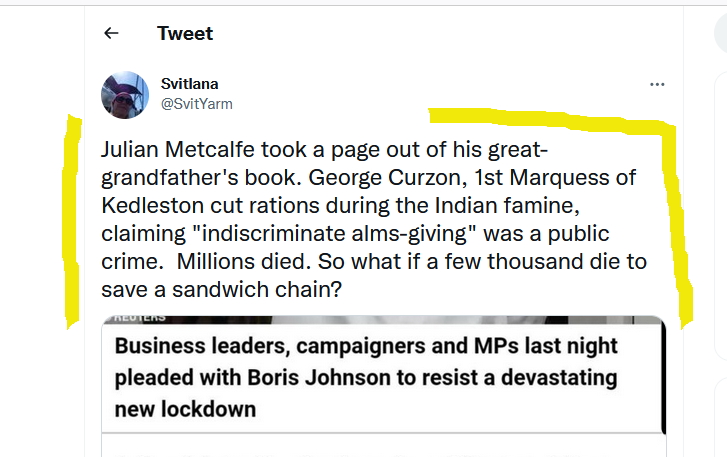Click the article card preview image

(x=400, y=320)
